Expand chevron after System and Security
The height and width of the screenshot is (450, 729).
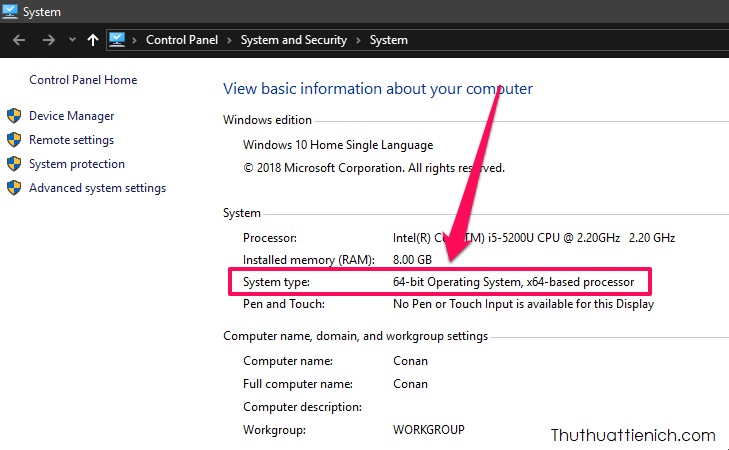(x=358, y=40)
